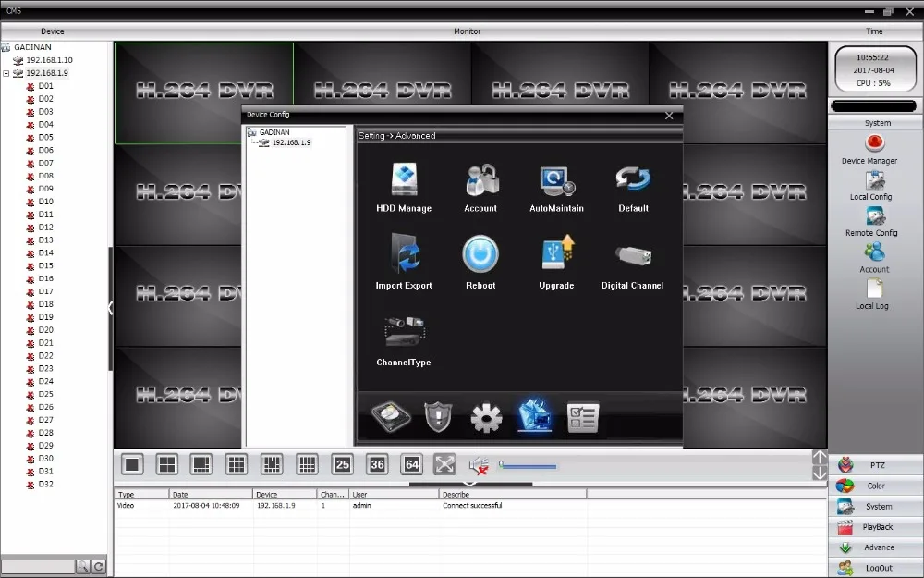924x578 pixels.
Task: Adjust the volume slider
Action: 528,466
